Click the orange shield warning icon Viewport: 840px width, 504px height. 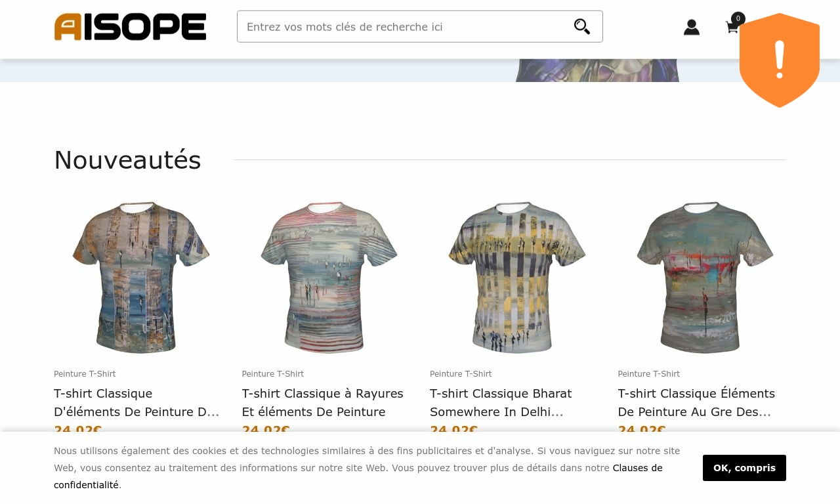pos(780,60)
